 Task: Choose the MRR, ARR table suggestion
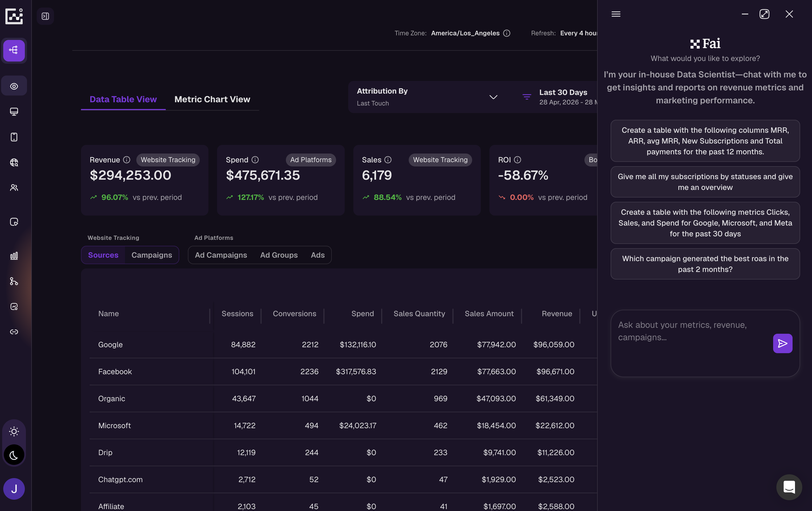[705, 141]
